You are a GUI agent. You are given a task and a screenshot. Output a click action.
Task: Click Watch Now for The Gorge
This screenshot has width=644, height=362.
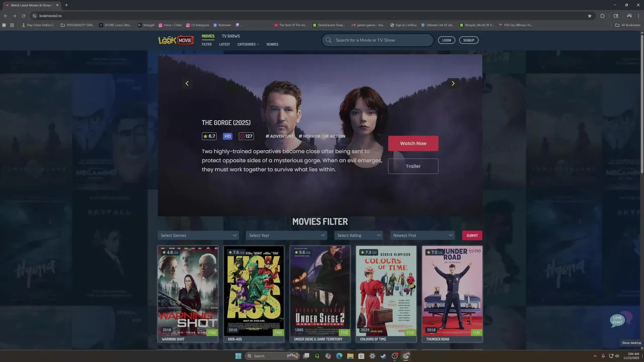pos(413,143)
